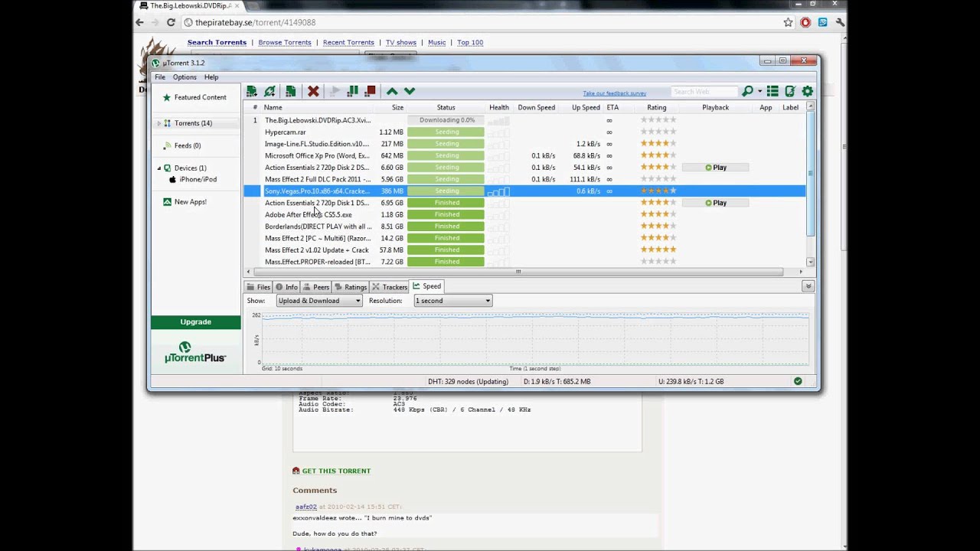This screenshot has width=980, height=551.
Task: Collapse the Devices (1) tree node
Action: (159, 168)
